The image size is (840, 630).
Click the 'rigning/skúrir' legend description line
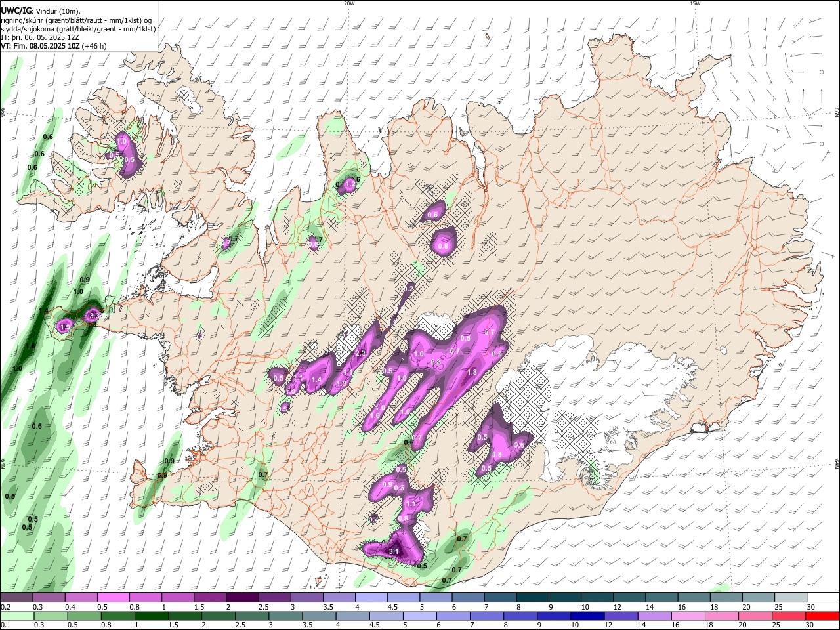point(76,20)
